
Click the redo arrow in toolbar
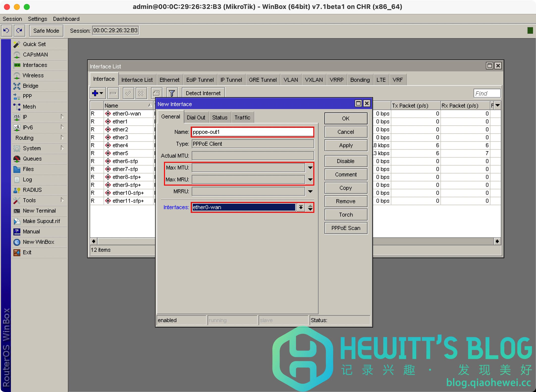coord(19,30)
